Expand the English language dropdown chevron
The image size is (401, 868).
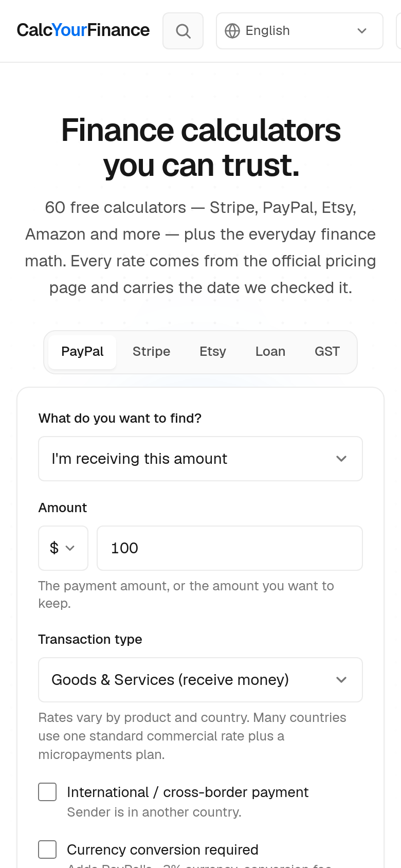point(362,31)
